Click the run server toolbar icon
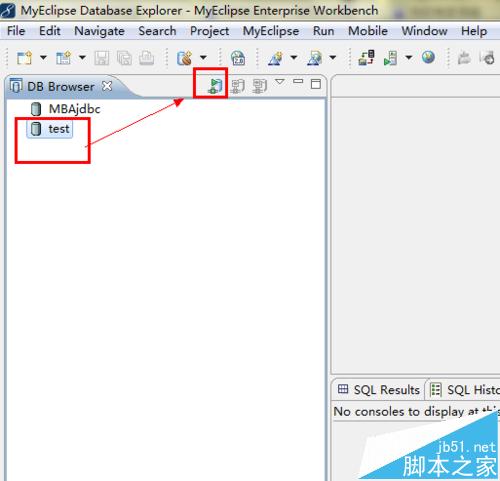The image size is (500, 481). click(x=390, y=58)
